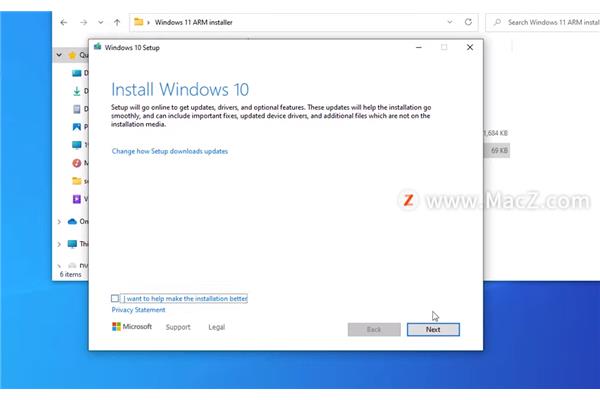Check 'I want to help make the installation better'
This screenshot has width=600, height=400.
(x=115, y=298)
